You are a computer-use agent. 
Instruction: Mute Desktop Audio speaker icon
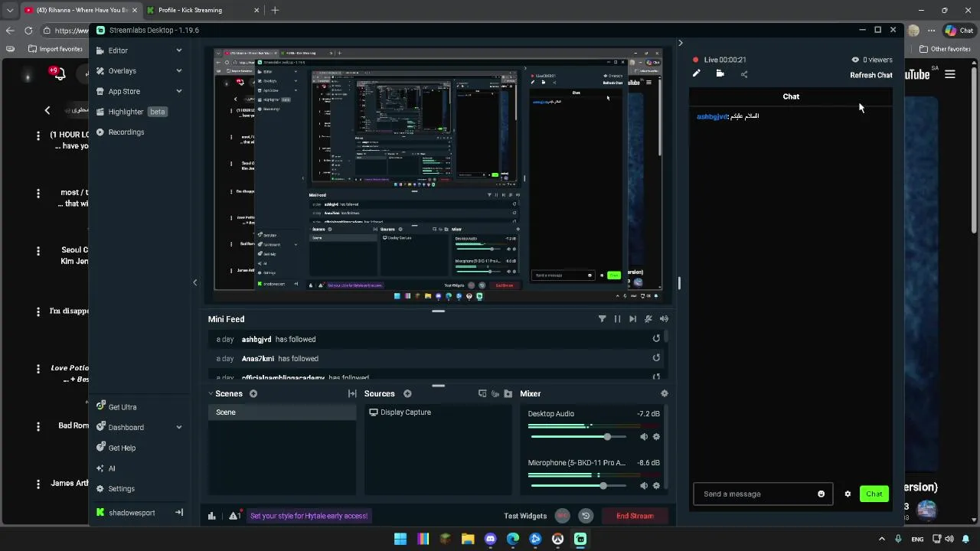(x=644, y=437)
